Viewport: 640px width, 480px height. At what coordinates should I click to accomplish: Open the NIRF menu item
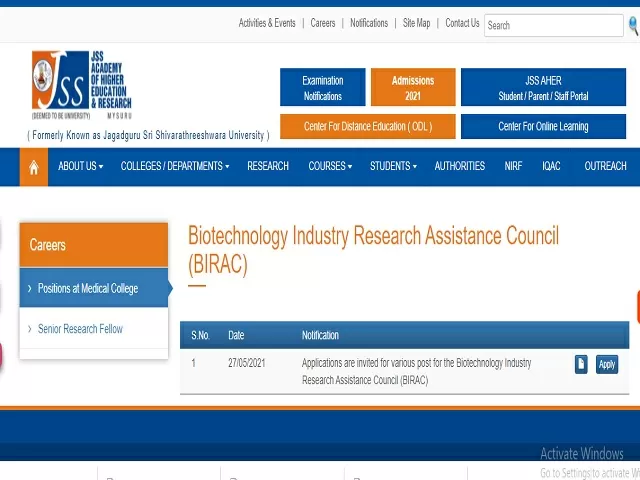coord(513,166)
